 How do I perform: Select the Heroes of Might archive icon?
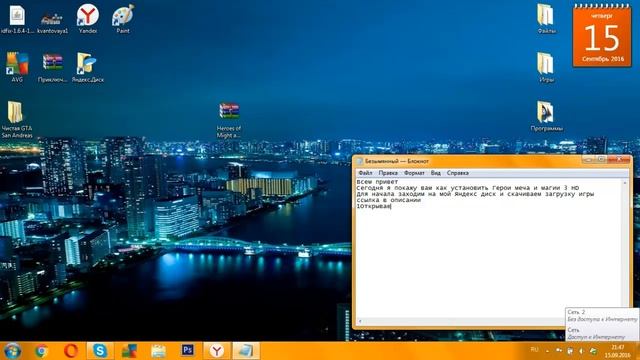[229, 120]
